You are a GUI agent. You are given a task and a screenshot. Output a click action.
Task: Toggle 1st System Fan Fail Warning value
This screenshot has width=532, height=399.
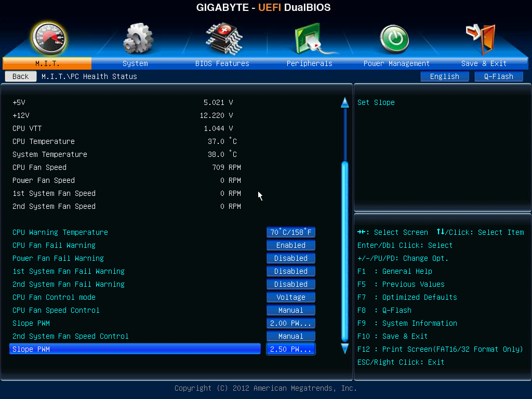click(x=291, y=271)
